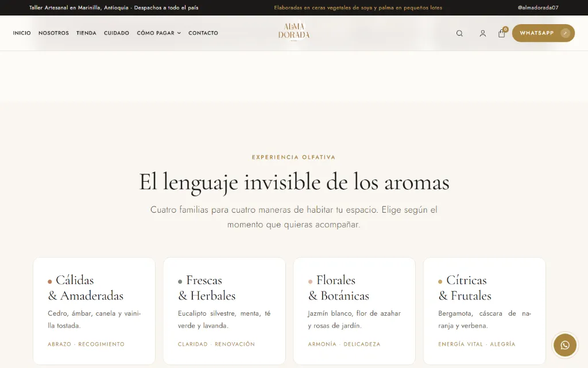Select the Cálidas & Amaderadas card title
The height and width of the screenshot is (368, 588).
coord(86,287)
